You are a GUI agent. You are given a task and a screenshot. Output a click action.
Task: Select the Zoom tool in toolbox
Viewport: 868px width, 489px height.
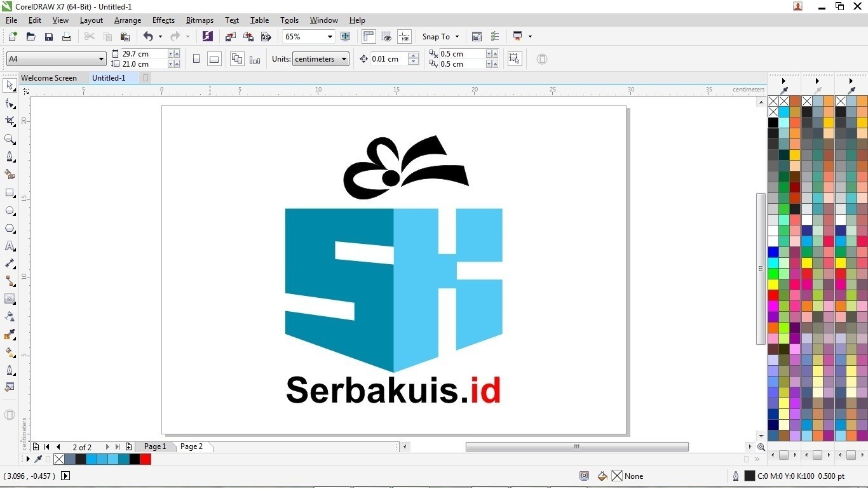10,139
